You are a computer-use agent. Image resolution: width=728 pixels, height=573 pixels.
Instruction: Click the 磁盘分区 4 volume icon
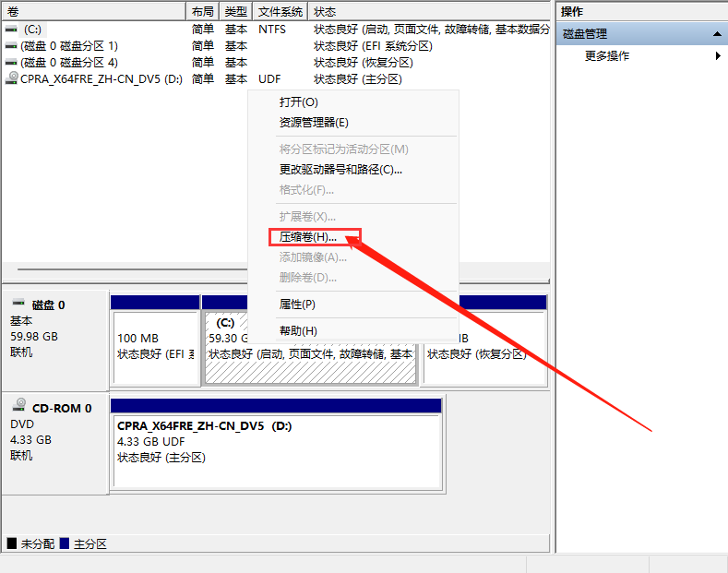click(x=11, y=63)
